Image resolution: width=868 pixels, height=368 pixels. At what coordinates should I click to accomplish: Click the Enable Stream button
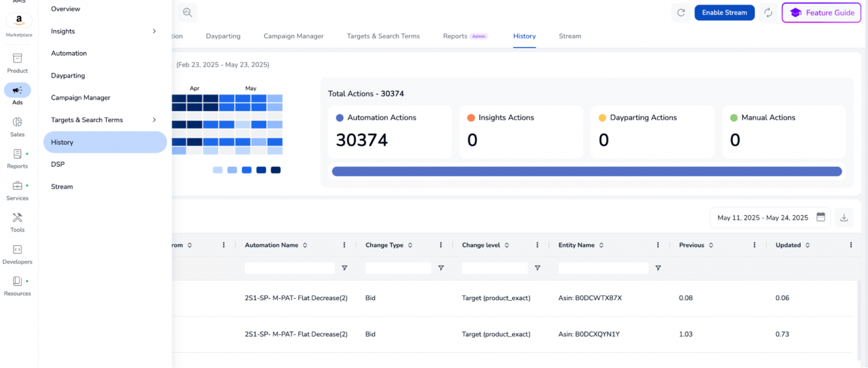(724, 12)
